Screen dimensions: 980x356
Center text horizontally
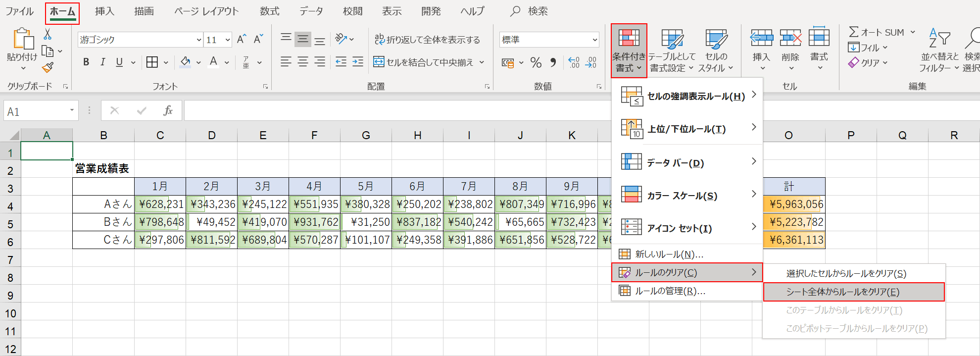303,62
